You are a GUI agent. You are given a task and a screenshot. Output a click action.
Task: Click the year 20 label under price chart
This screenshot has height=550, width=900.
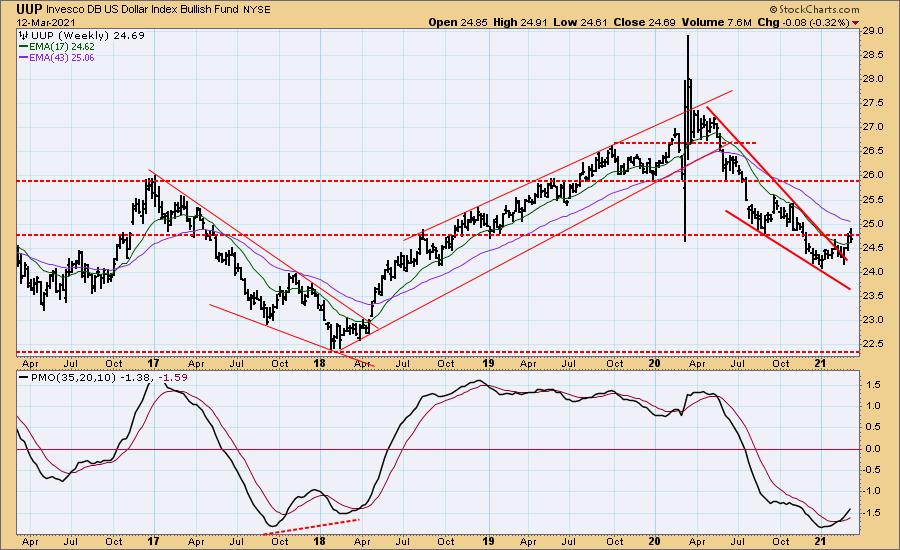point(654,363)
